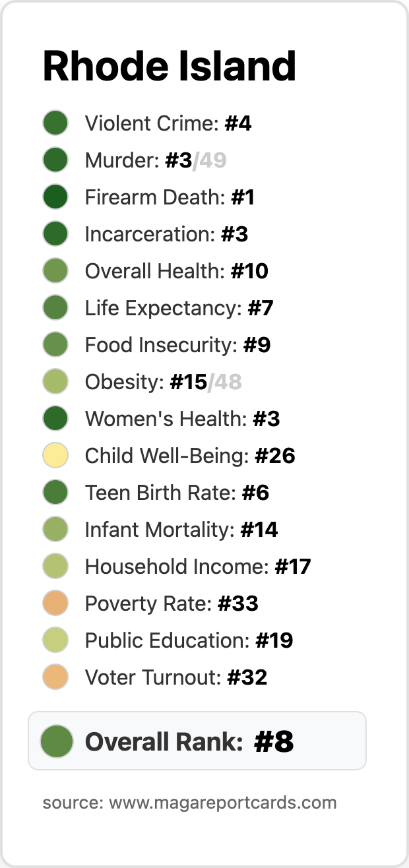Click the Overall Rank green circle
Screen dimensions: 409x868
56,741
